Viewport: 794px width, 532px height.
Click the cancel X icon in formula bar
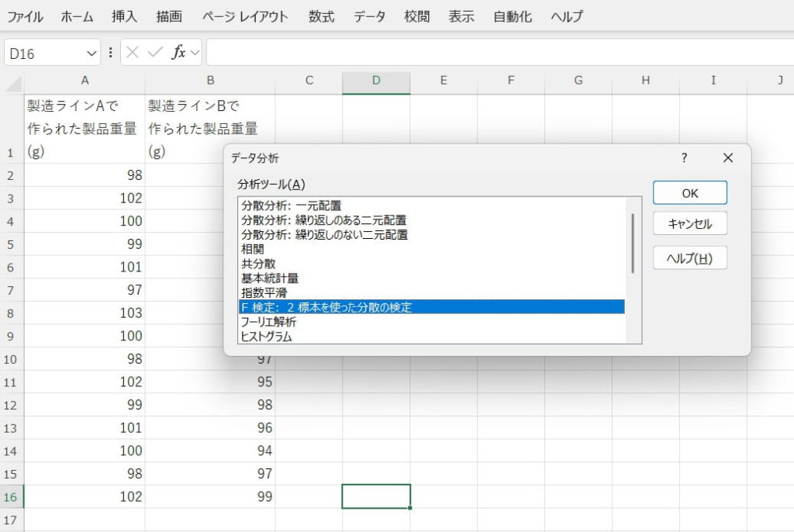133,53
